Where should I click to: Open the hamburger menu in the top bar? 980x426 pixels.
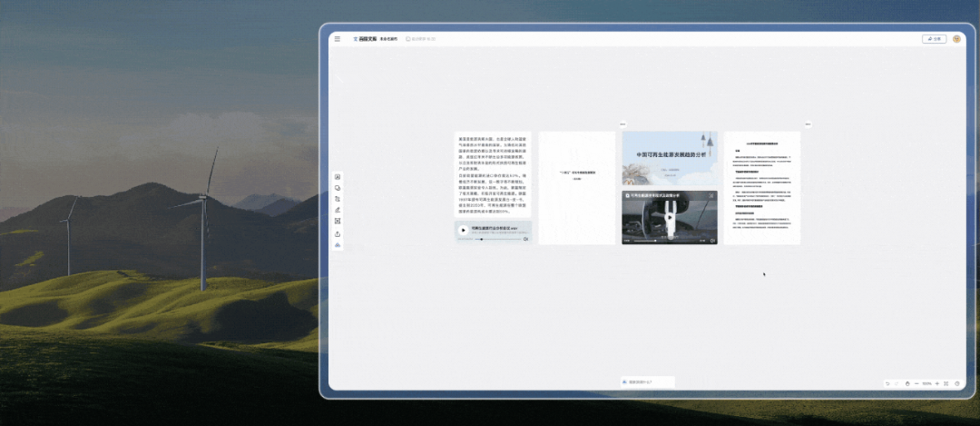[338, 39]
